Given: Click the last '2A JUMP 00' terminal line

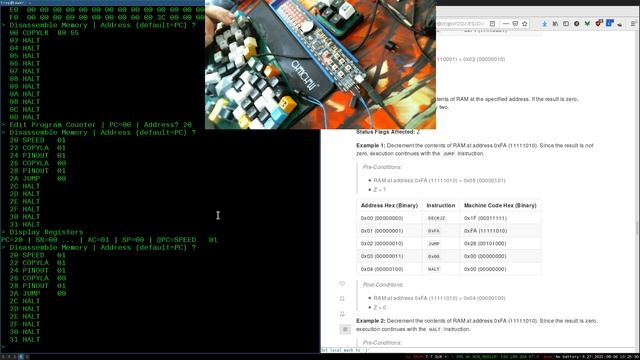Looking at the screenshot, I should click(x=38, y=293).
